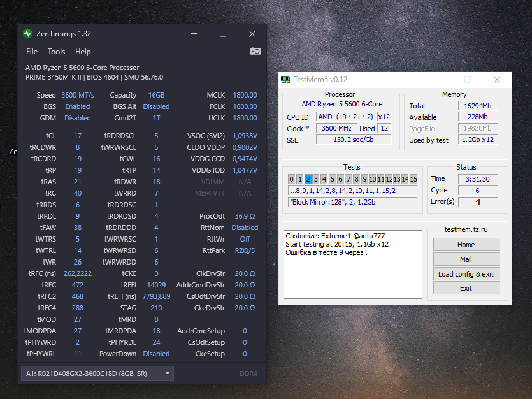Viewport: 532px width, 399px height.
Task: Minimize the ZenTimings window
Action: tap(194, 34)
